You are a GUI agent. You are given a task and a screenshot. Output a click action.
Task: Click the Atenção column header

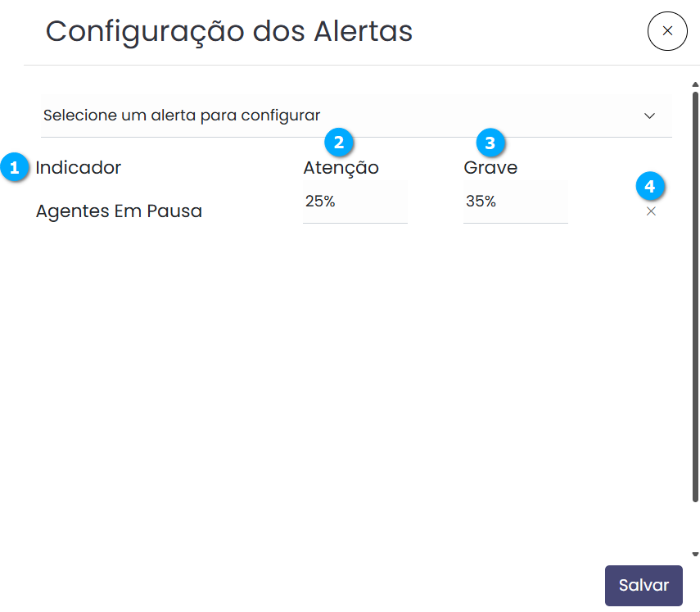coord(341,168)
